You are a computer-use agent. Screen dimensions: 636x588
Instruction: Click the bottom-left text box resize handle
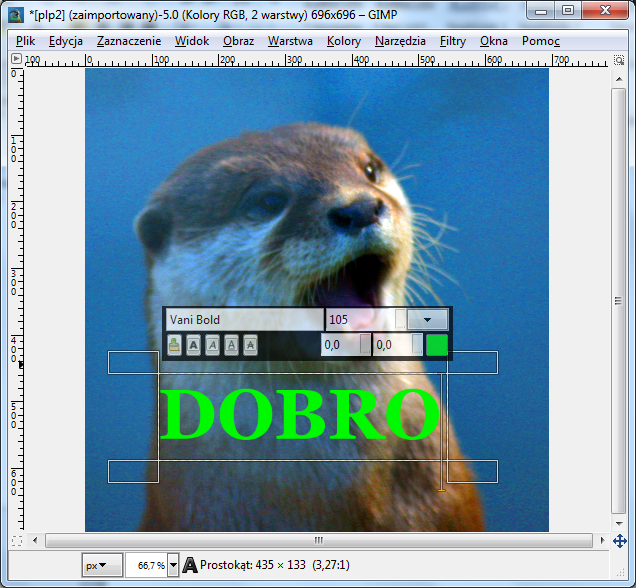(x=133, y=471)
